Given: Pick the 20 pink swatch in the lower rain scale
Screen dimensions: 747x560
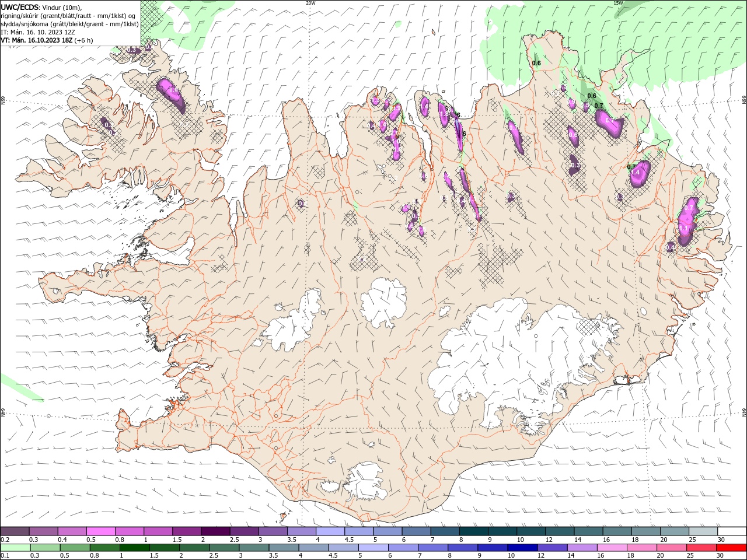Looking at the screenshot, I should pos(671,548).
